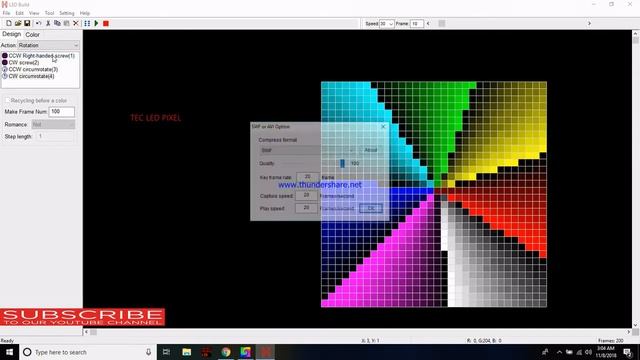Click the Step length field
This screenshot has width=640, height=360.
click(56, 136)
